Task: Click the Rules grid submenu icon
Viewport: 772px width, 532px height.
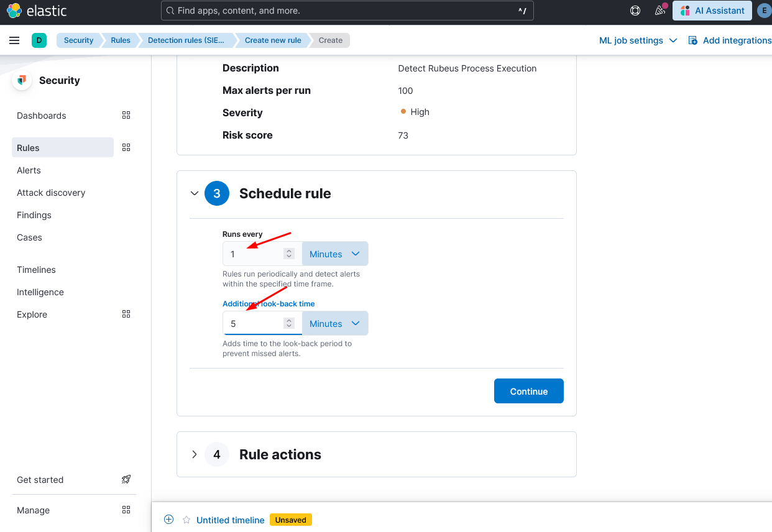Action: (126, 148)
